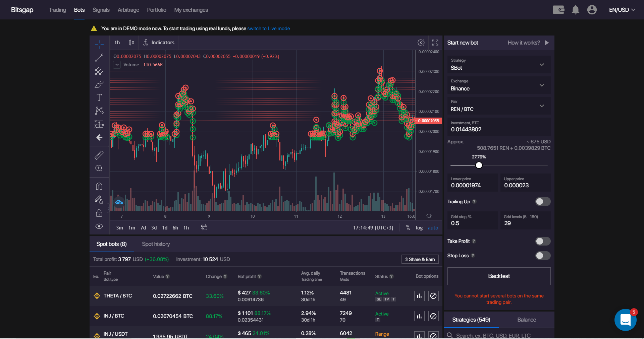644x339 pixels.
Task: Toggle percent scale on chart
Action: [x=408, y=227]
